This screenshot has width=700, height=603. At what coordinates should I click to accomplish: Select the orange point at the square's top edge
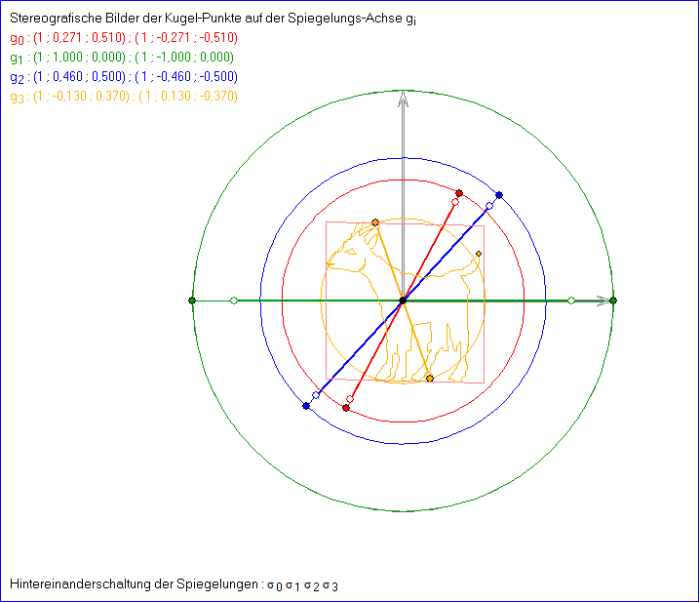coord(375,222)
